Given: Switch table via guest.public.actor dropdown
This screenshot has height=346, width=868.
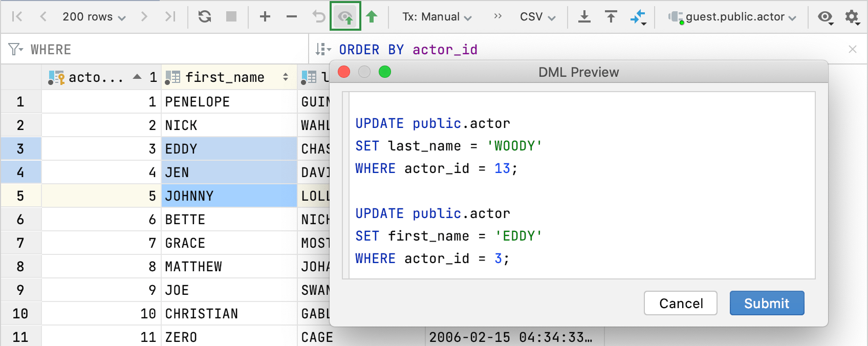Looking at the screenshot, I should click(x=732, y=17).
